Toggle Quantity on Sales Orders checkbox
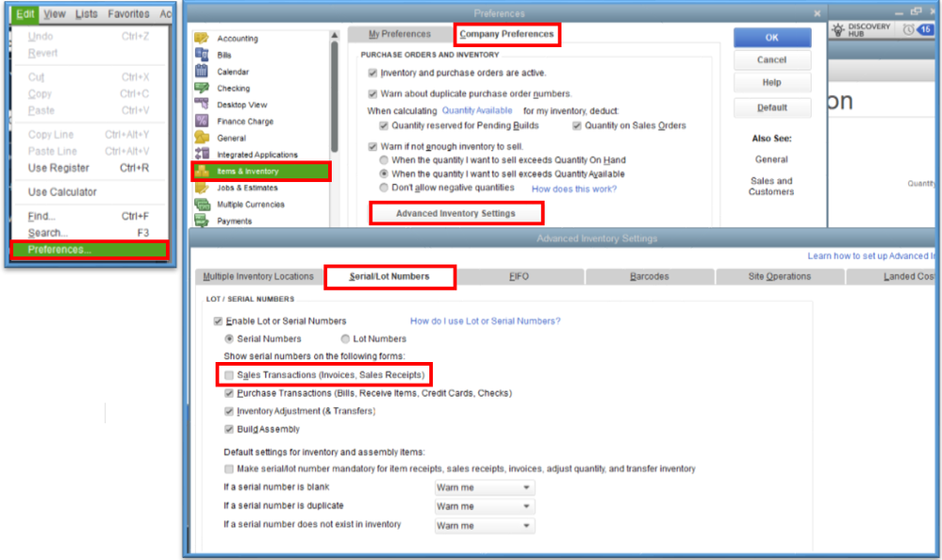942x560 pixels. point(577,125)
